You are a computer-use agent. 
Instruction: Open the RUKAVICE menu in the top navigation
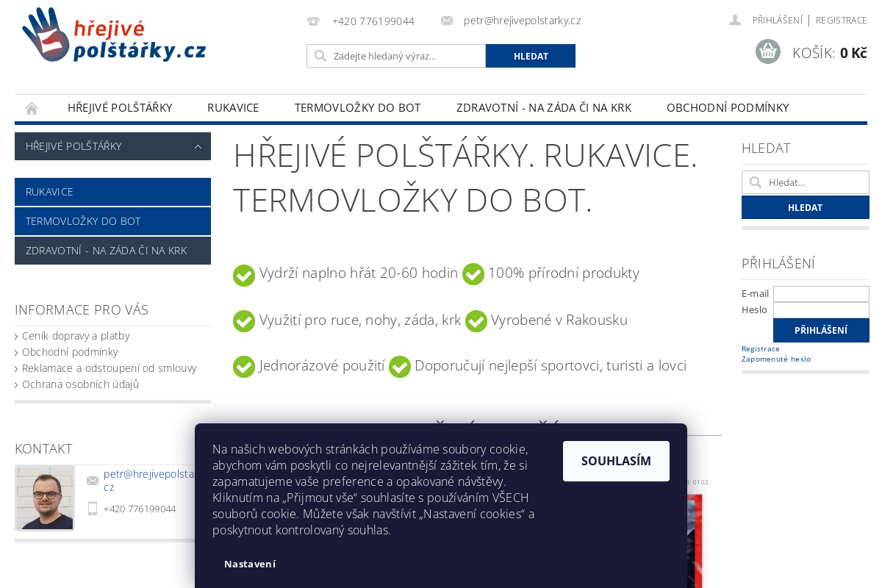click(x=233, y=107)
